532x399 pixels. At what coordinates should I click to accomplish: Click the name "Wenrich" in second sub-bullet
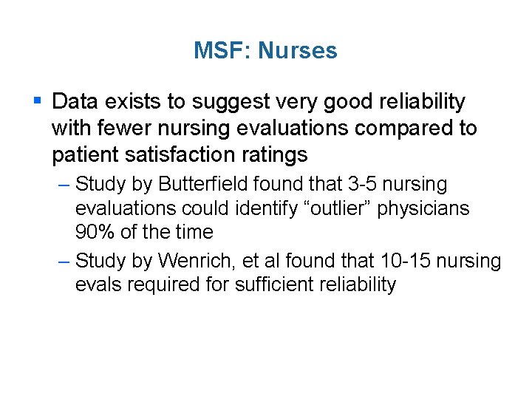tap(197, 262)
